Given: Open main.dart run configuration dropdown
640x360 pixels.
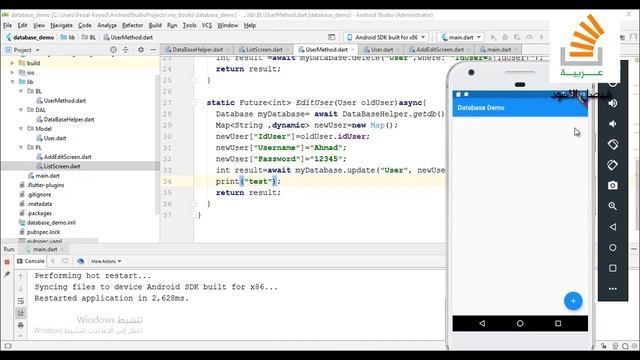Looking at the screenshot, I should 460,37.
